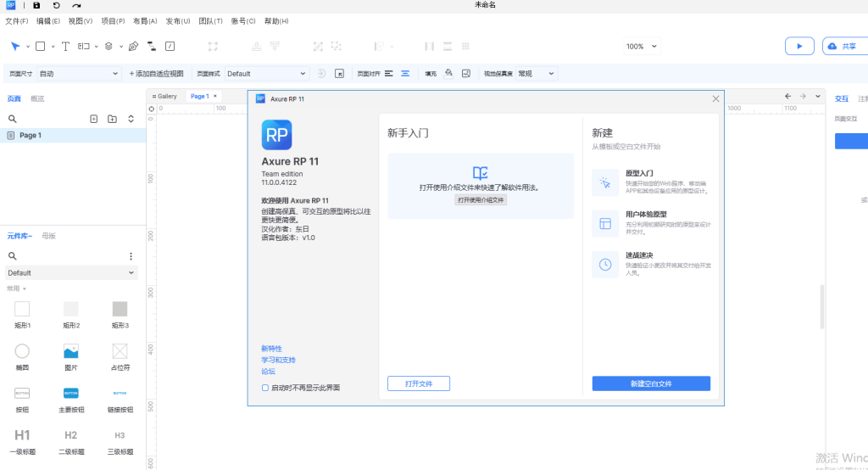Click the redo icon
Image resolution: width=868 pixels, height=470 pixels.
tap(76, 6)
